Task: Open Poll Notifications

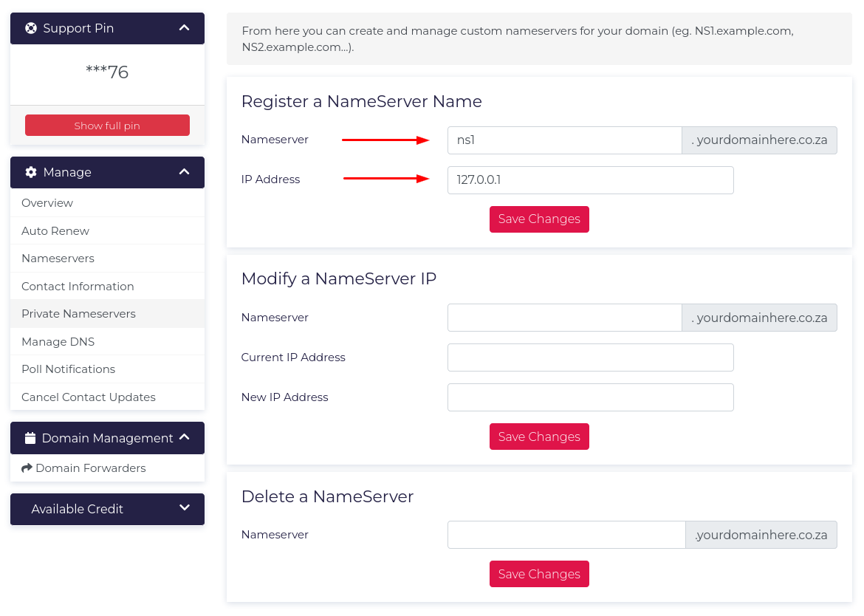Action: [x=68, y=369]
